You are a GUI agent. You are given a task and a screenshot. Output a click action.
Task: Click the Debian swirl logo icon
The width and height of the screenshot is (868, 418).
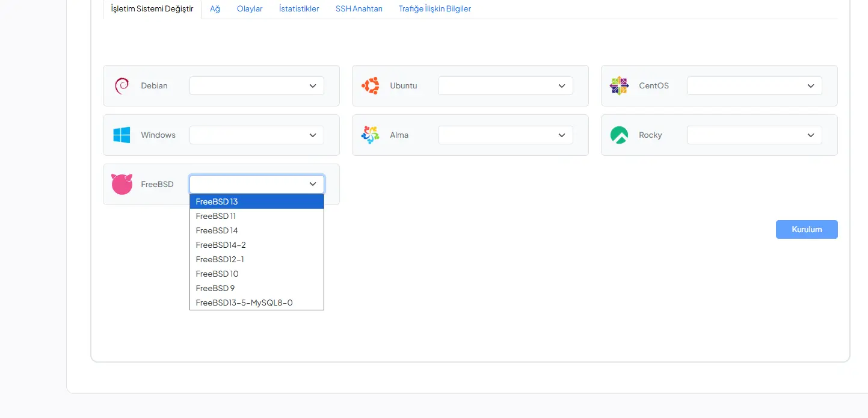[122, 86]
